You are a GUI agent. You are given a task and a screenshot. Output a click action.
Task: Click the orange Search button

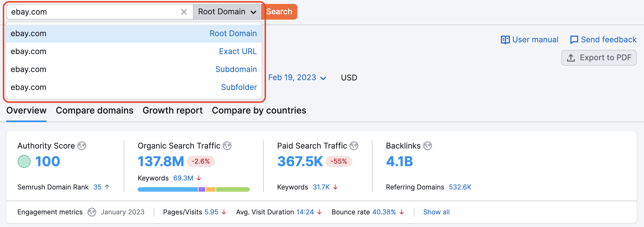pyautogui.click(x=279, y=12)
